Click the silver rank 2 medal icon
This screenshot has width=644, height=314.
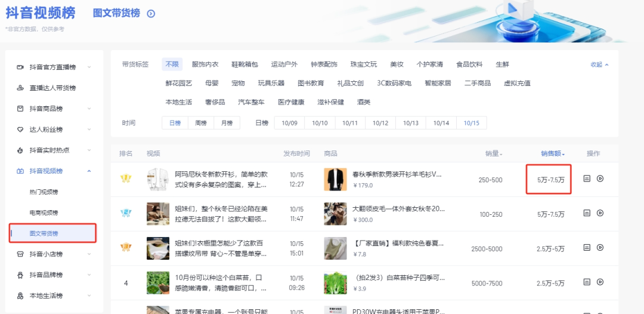126,213
